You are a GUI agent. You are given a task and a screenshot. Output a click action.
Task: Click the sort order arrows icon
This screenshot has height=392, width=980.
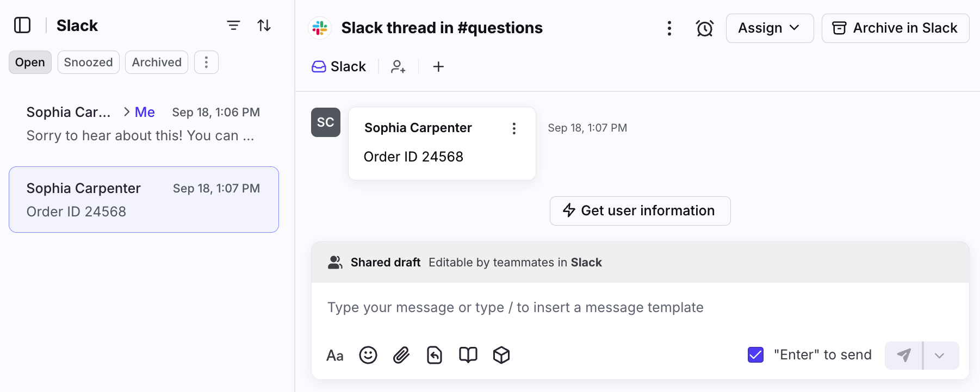[x=264, y=26]
